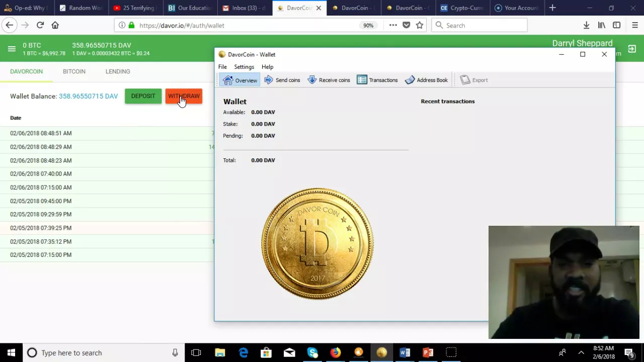Click the green DEPOSIT button
This screenshot has width=644, height=362.
click(x=143, y=96)
